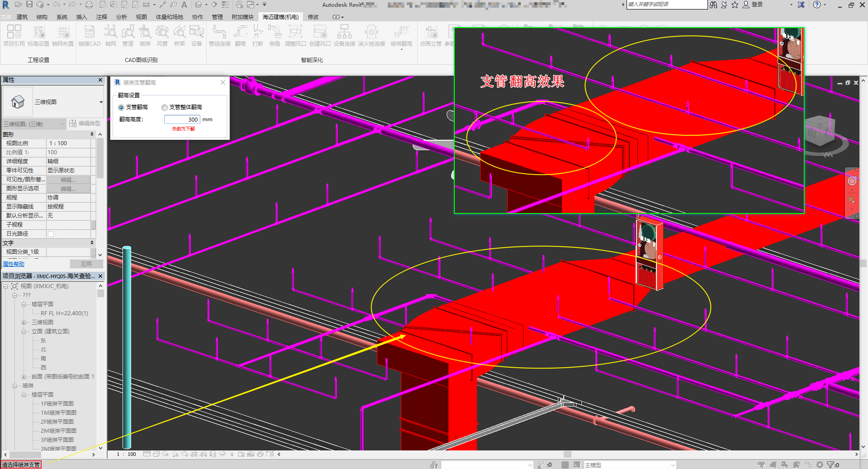The image size is (868, 469).
Task: Switch to the 系统 ribbon tab
Action: point(62,17)
